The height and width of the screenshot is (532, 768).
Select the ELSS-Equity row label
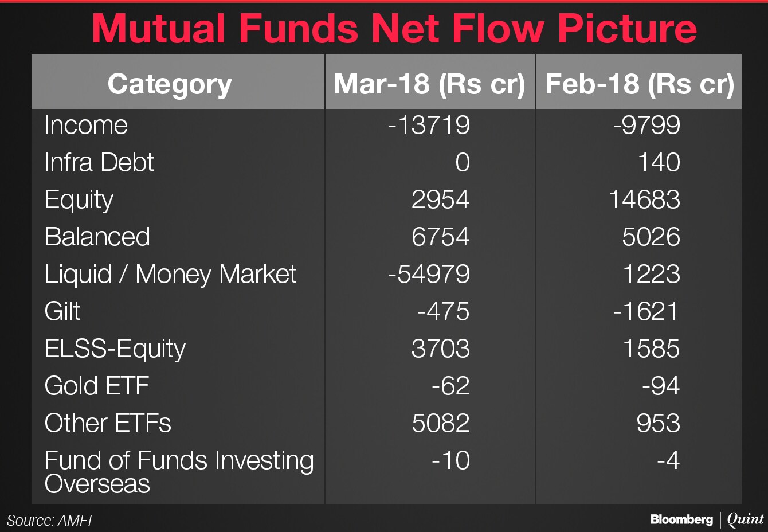click(115, 349)
